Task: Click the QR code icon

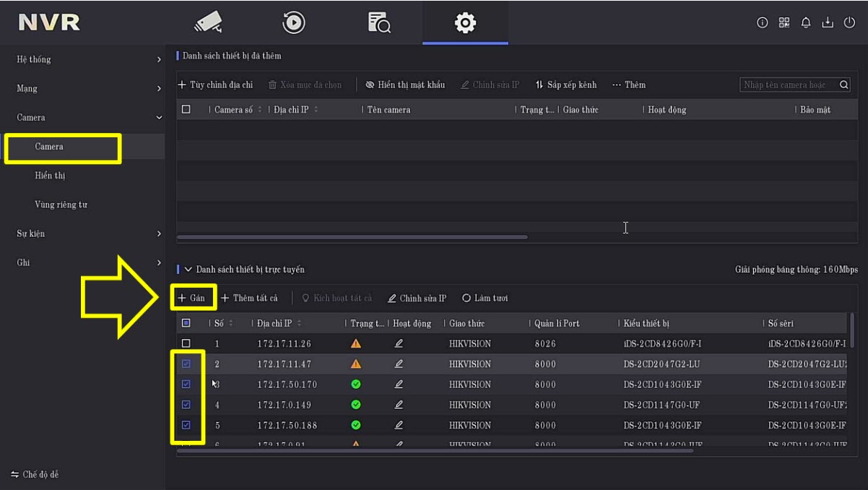Action: [x=784, y=23]
